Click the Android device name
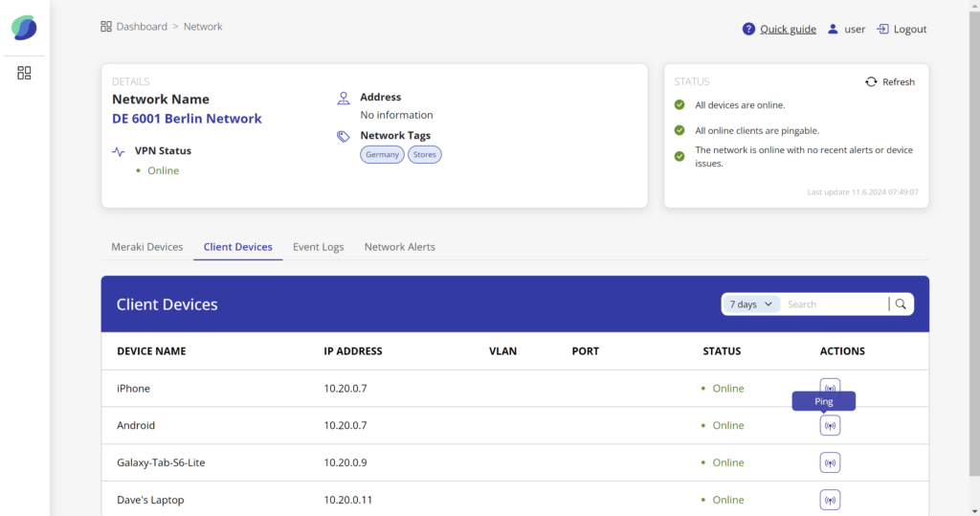The height and width of the screenshot is (516, 980). pyautogui.click(x=136, y=425)
